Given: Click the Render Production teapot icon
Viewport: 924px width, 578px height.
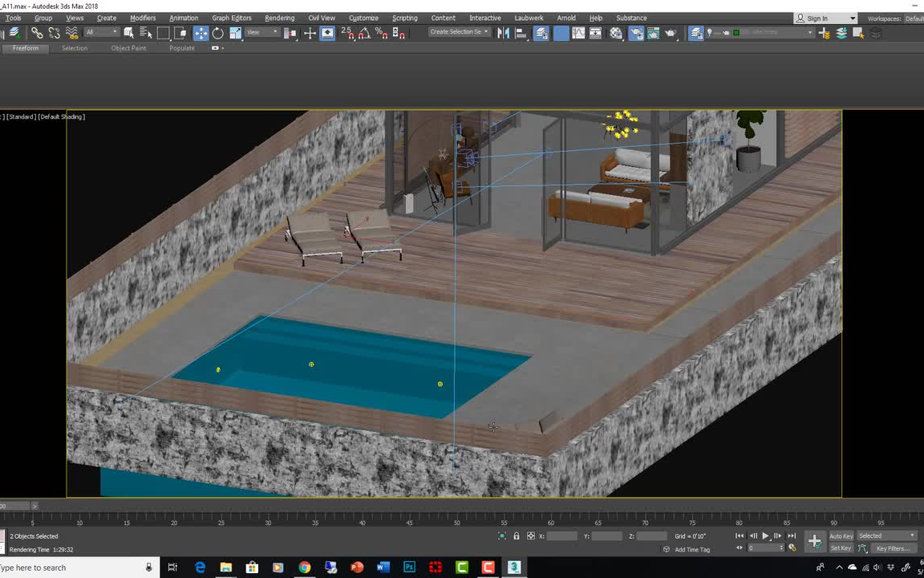Looking at the screenshot, I should pos(670,33).
